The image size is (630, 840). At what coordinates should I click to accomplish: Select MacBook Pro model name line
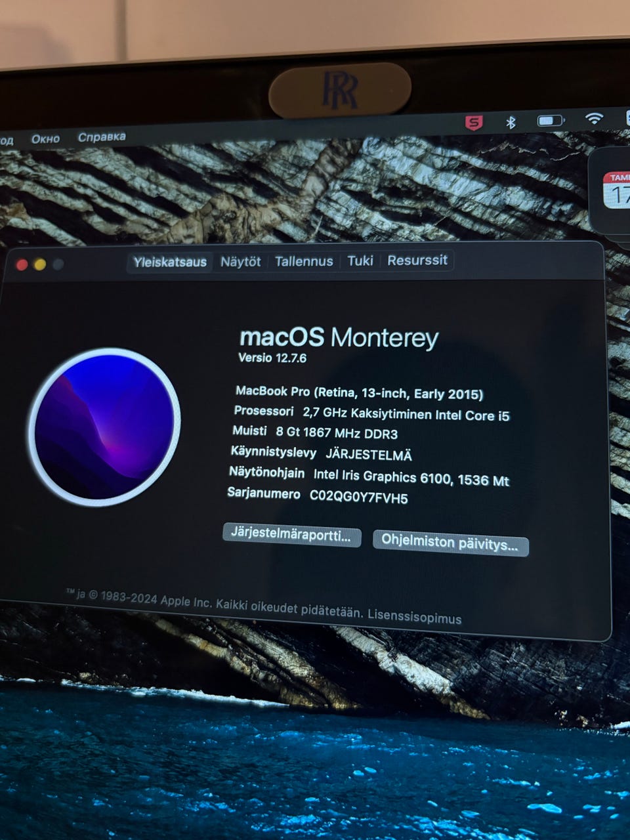tap(359, 392)
